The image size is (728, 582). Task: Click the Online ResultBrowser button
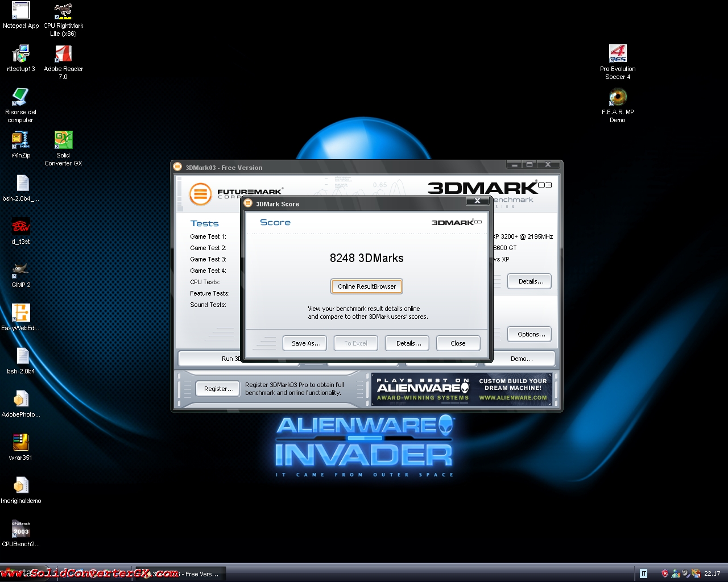367,286
